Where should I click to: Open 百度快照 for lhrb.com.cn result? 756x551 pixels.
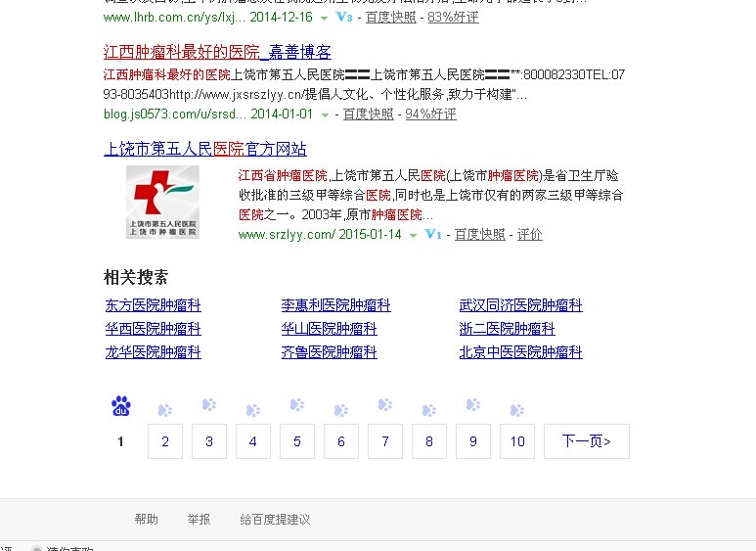(391, 18)
